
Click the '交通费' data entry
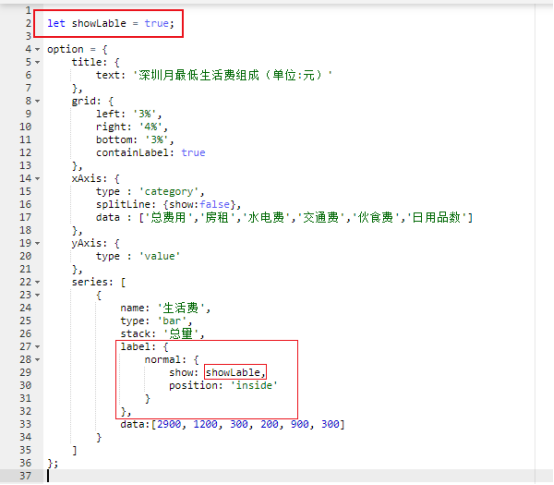pos(321,217)
